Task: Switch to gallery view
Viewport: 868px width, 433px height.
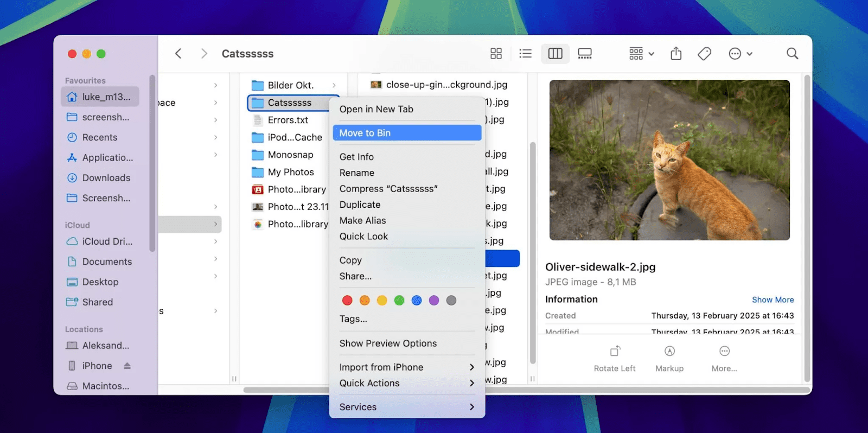Action: point(584,54)
